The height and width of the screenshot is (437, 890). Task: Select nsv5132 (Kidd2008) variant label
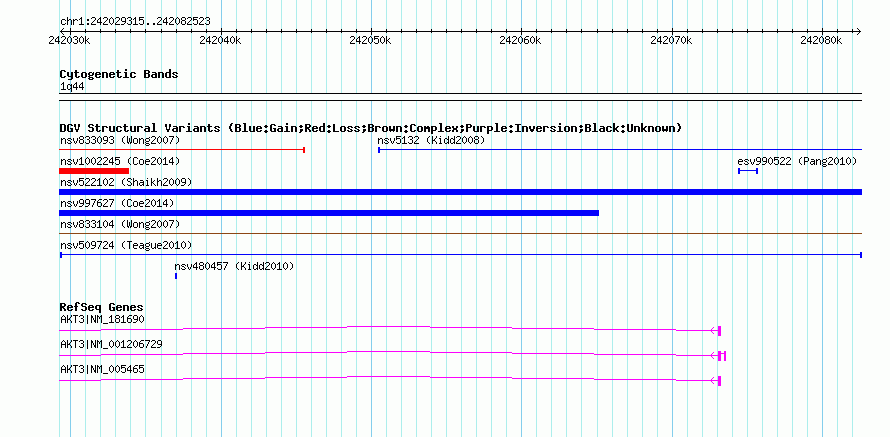431,140
